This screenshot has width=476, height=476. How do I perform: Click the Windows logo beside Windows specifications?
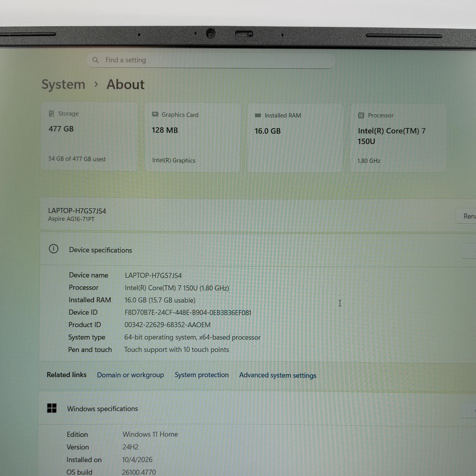point(52,408)
